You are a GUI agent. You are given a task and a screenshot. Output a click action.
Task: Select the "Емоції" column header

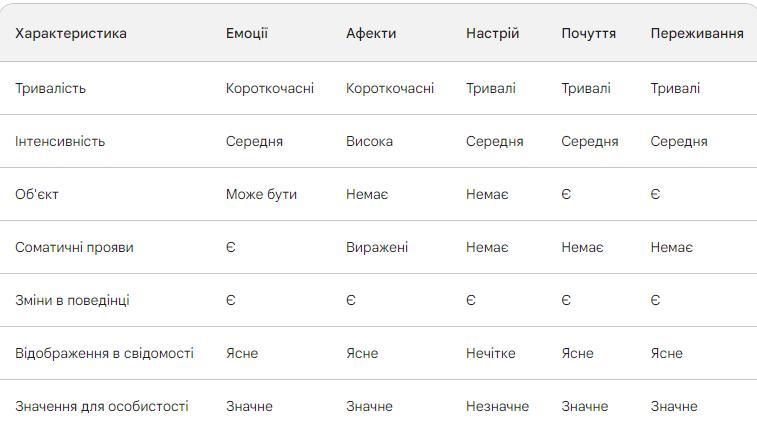(247, 33)
